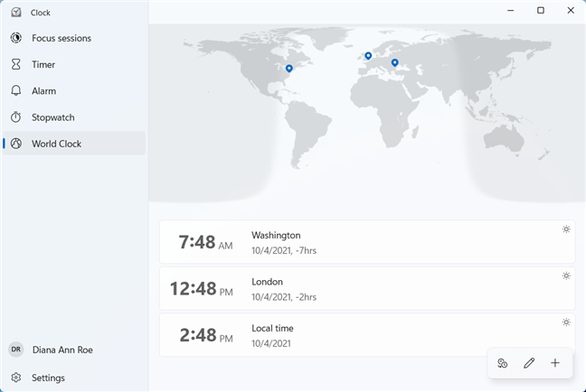Click the sun icon on London card
This screenshot has width=586, height=392.
point(566,275)
